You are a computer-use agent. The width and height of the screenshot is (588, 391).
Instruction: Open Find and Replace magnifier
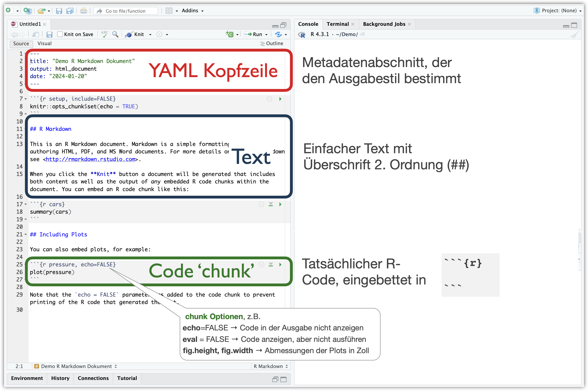tap(115, 34)
